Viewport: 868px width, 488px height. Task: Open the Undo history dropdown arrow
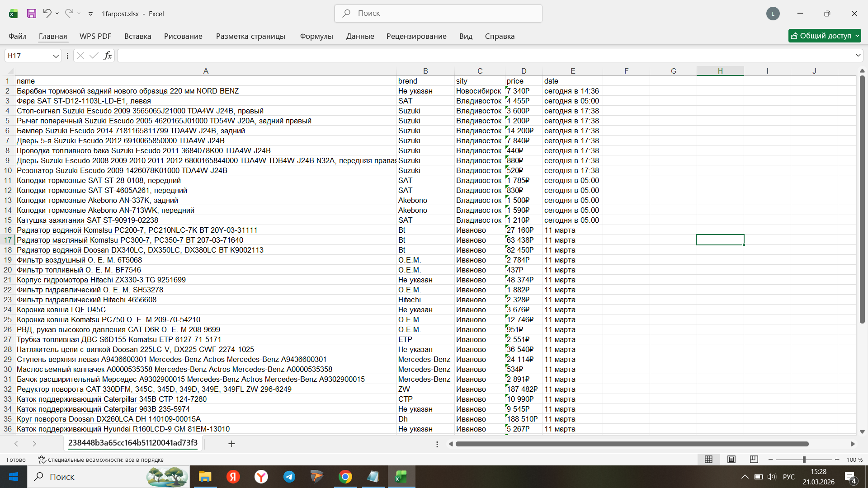click(x=57, y=14)
